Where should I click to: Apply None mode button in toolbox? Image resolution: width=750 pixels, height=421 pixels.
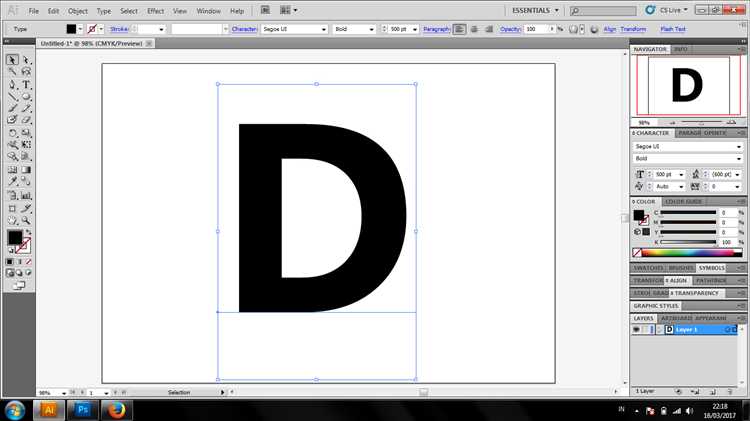tap(28, 262)
